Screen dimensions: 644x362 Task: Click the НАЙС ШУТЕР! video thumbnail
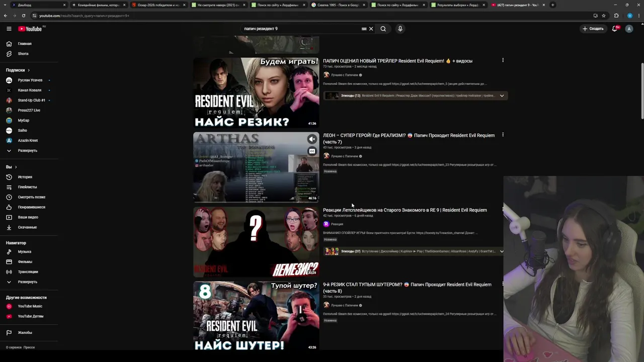[256, 316]
